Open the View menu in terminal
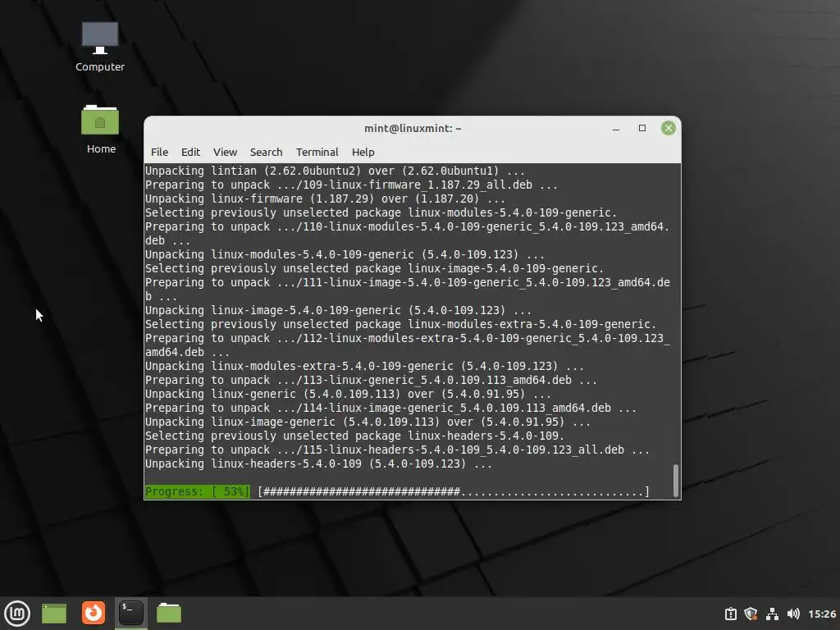The height and width of the screenshot is (630, 840). [x=225, y=152]
